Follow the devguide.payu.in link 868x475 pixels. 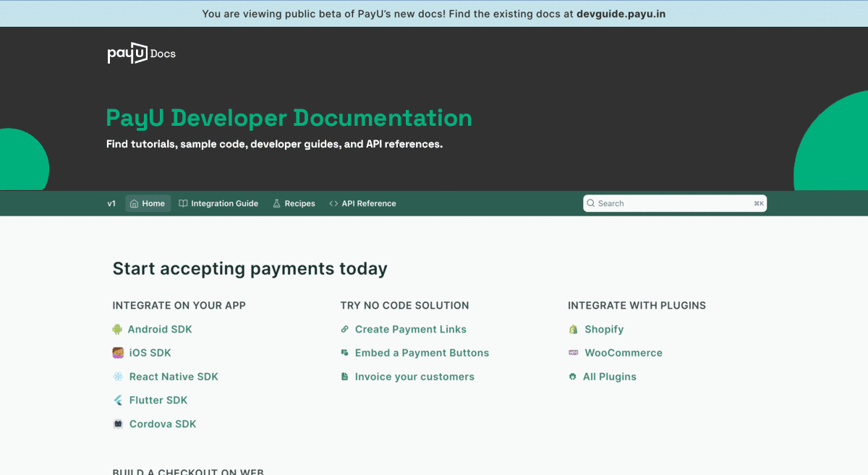click(x=621, y=14)
